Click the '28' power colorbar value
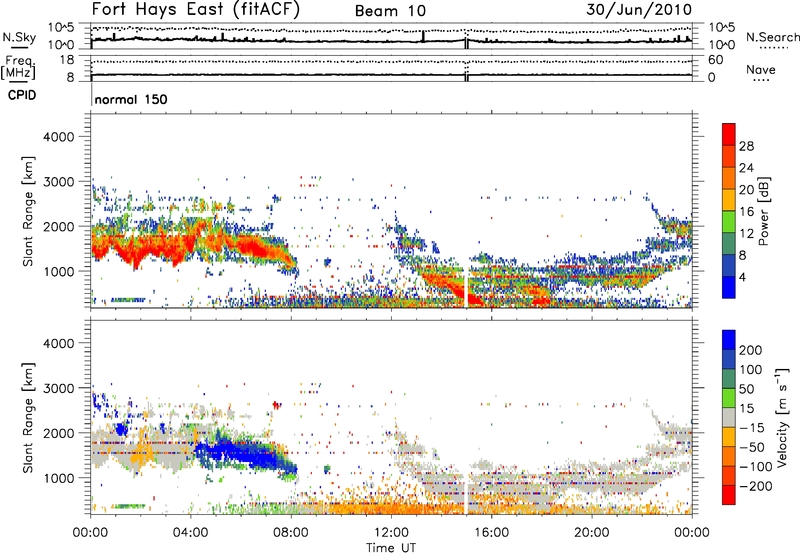 pos(746,146)
